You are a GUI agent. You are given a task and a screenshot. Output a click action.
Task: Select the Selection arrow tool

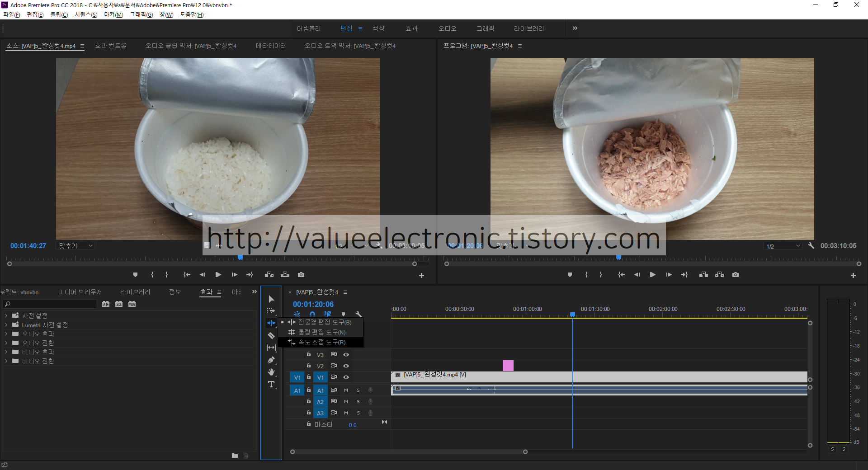click(x=271, y=299)
